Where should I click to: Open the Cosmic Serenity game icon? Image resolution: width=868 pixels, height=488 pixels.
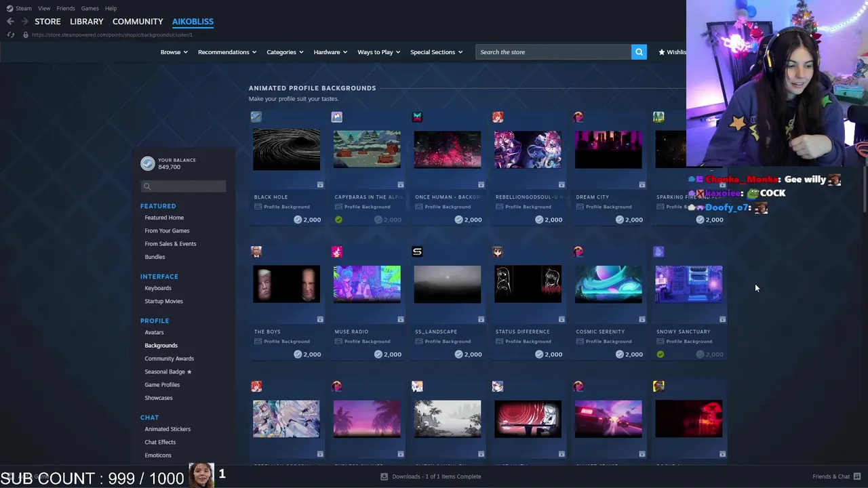(578, 252)
